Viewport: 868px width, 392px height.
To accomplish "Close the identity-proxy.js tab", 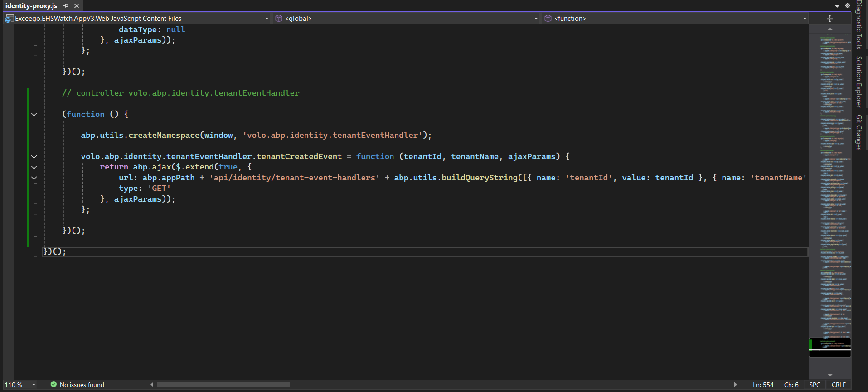I will 77,6.
